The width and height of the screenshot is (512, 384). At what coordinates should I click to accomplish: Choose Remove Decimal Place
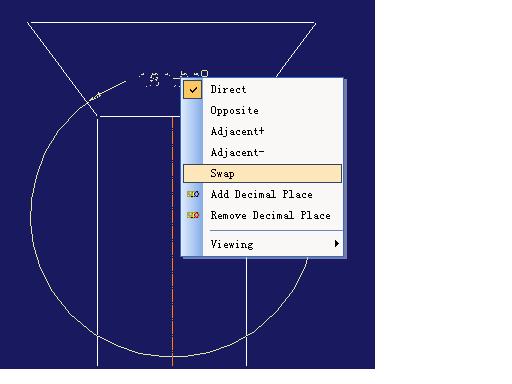pyautogui.click(x=262, y=215)
